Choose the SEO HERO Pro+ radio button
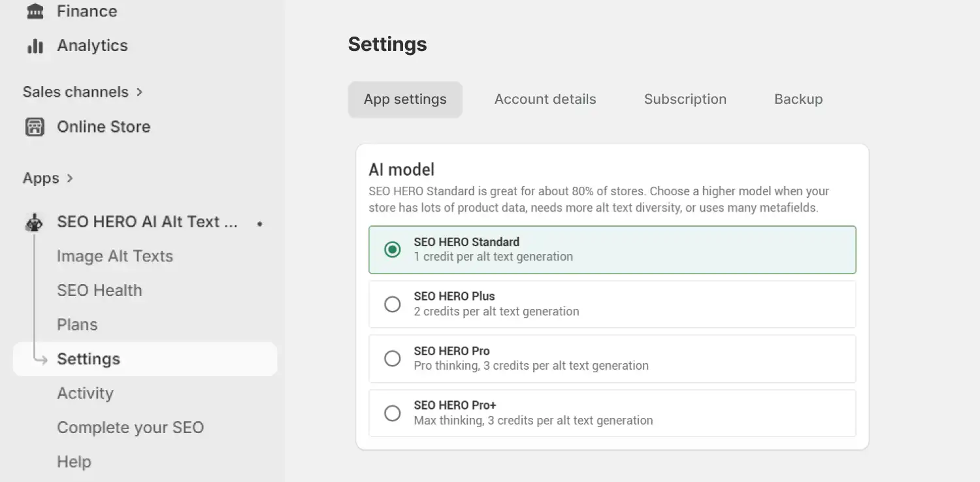 (x=393, y=413)
